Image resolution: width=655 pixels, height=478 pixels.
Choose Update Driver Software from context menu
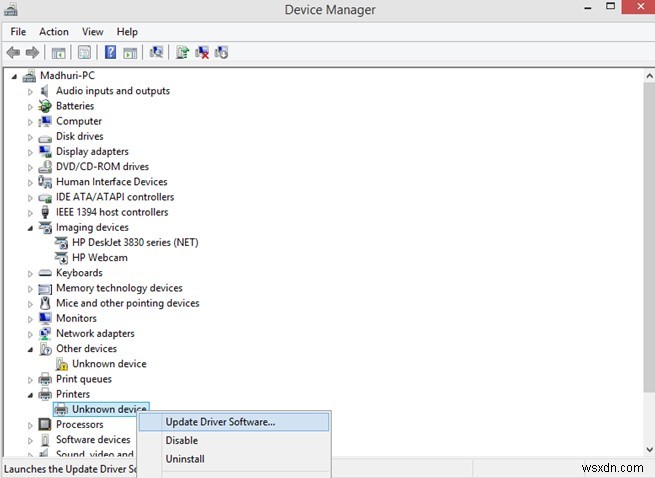234,422
